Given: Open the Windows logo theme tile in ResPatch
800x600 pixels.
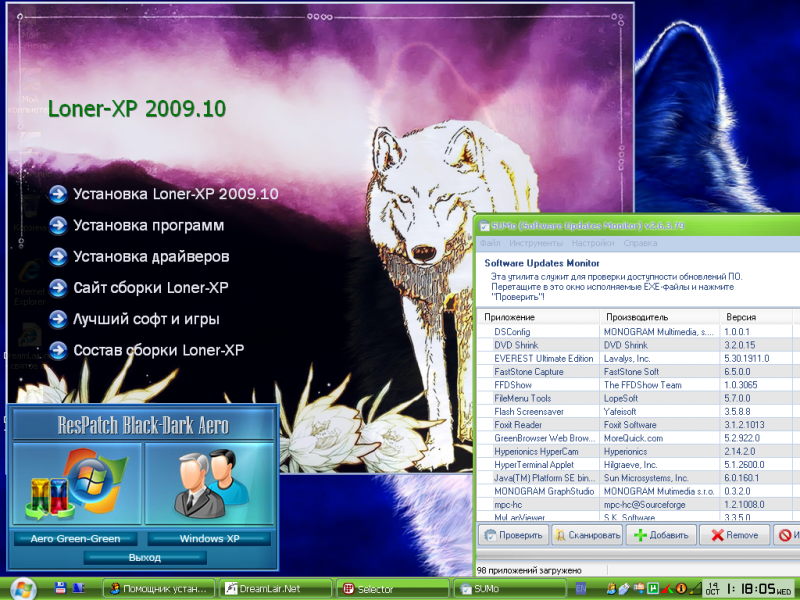Looking at the screenshot, I should coord(76,483).
